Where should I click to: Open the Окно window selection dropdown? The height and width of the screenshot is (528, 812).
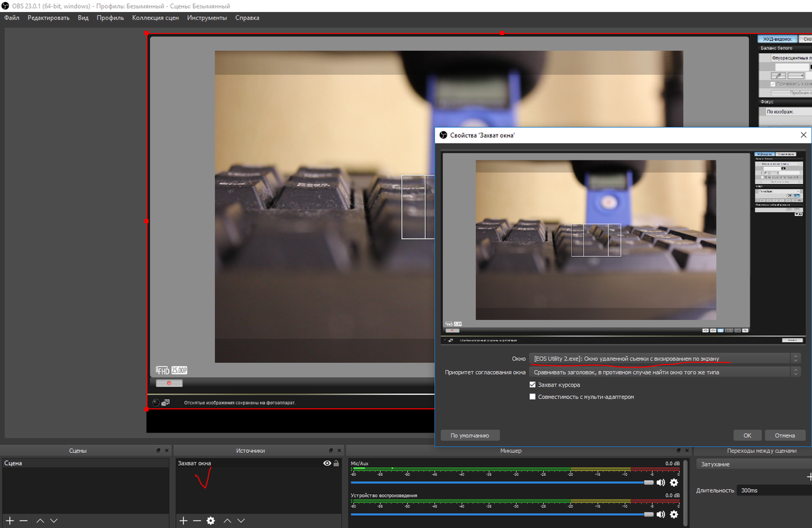(x=665, y=358)
